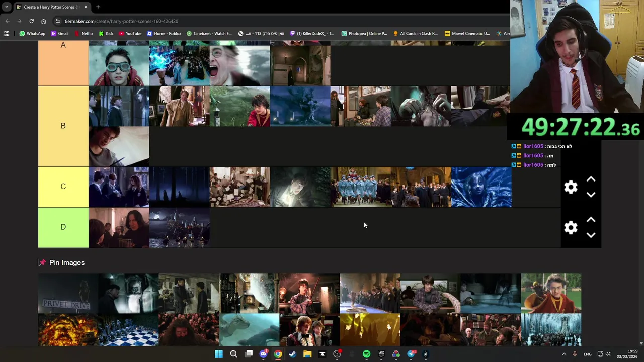Open new browser tab
Image resolution: width=644 pixels, height=362 pixels.
(x=98, y=7)
